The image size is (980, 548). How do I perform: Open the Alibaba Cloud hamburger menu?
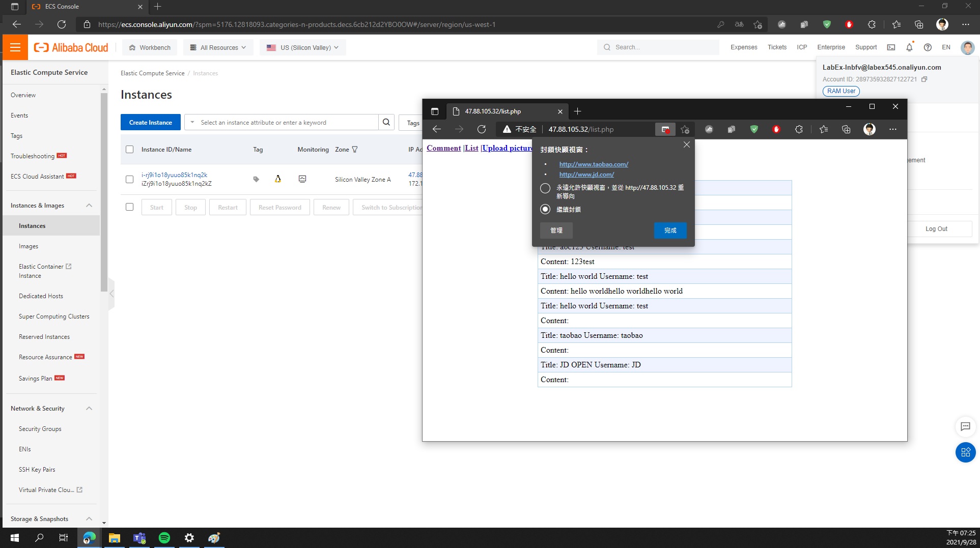(15, 47)
